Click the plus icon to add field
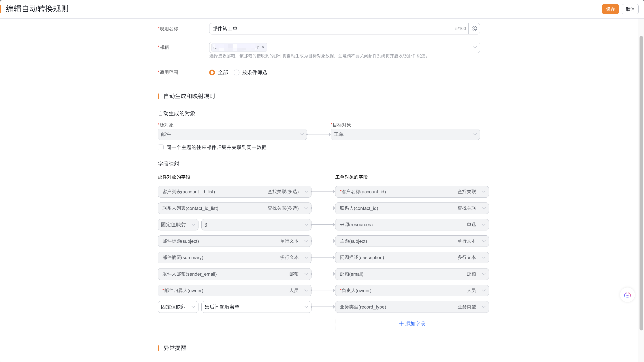Image resolution: width=644 pixels, height=362 pixels. click(x=401, y=324)
